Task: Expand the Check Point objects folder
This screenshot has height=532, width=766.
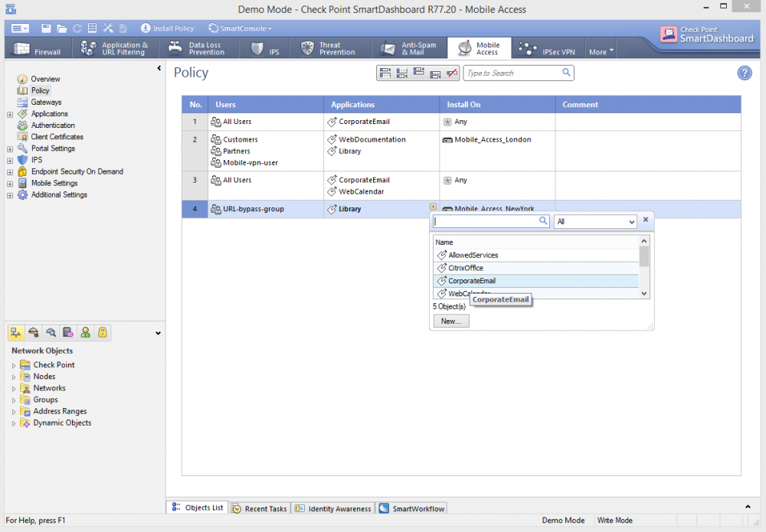Action: [x=14, y=365]
